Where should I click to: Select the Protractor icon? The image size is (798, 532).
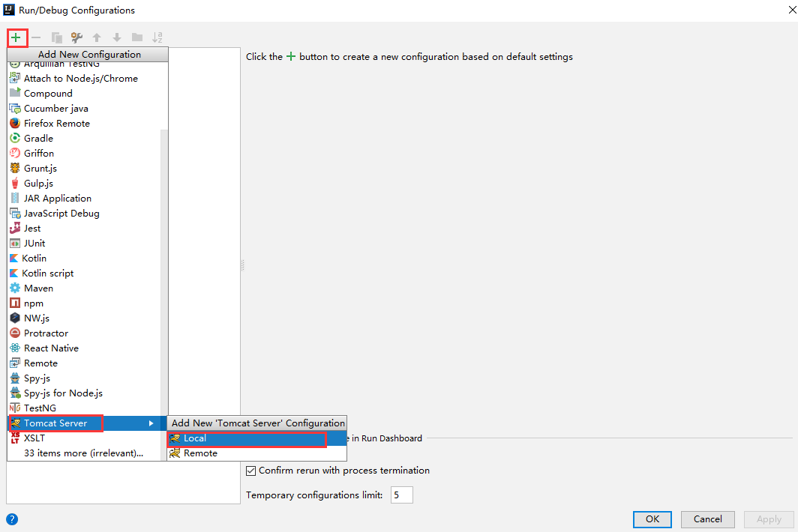click(15, 333)
